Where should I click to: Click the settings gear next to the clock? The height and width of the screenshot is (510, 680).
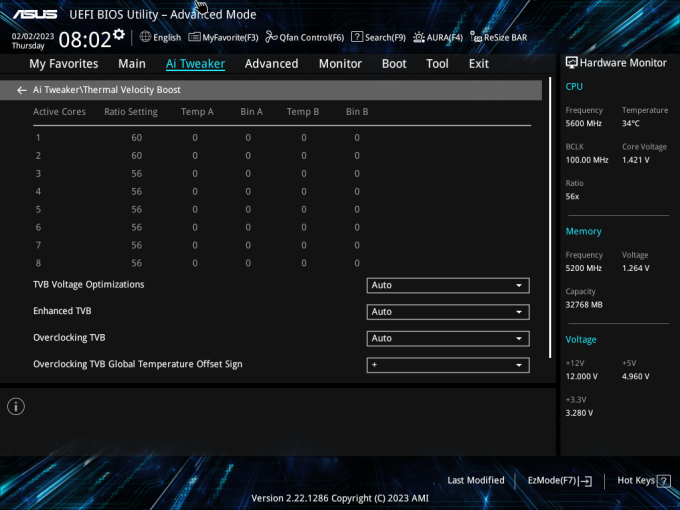[119, 34]
